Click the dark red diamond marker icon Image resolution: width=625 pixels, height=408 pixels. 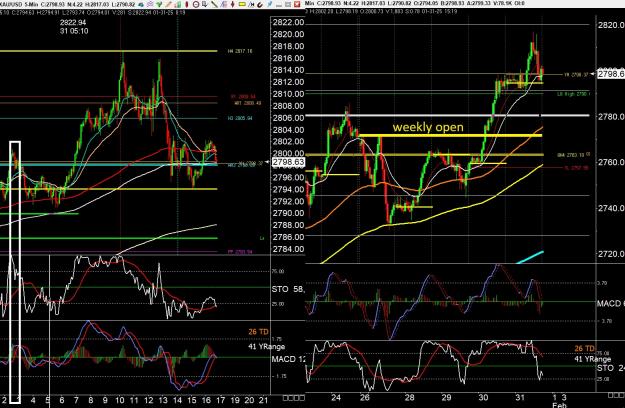232,4
